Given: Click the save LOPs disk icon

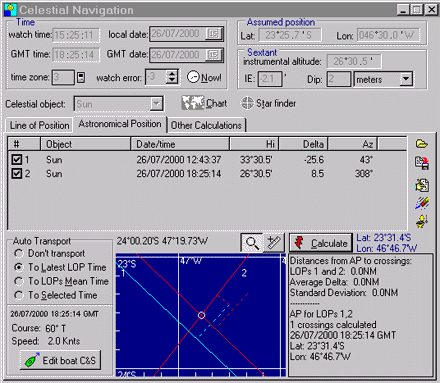Looking at the screenshot, I should point(422,163).
